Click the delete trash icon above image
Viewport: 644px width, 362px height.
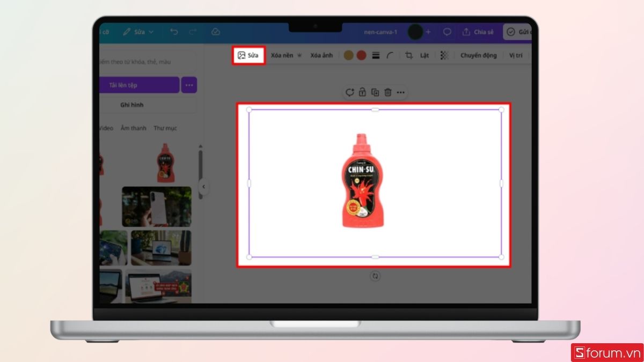point(388,92)
